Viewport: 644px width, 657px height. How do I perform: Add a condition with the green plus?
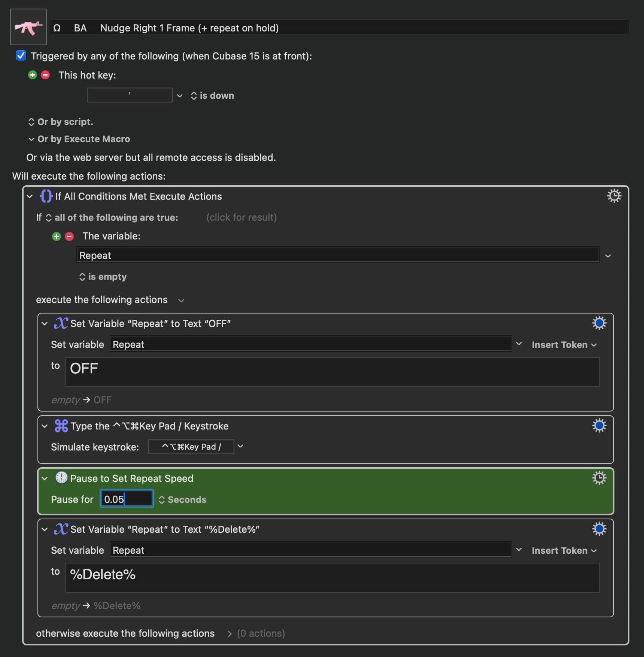(x=57, y=236)
